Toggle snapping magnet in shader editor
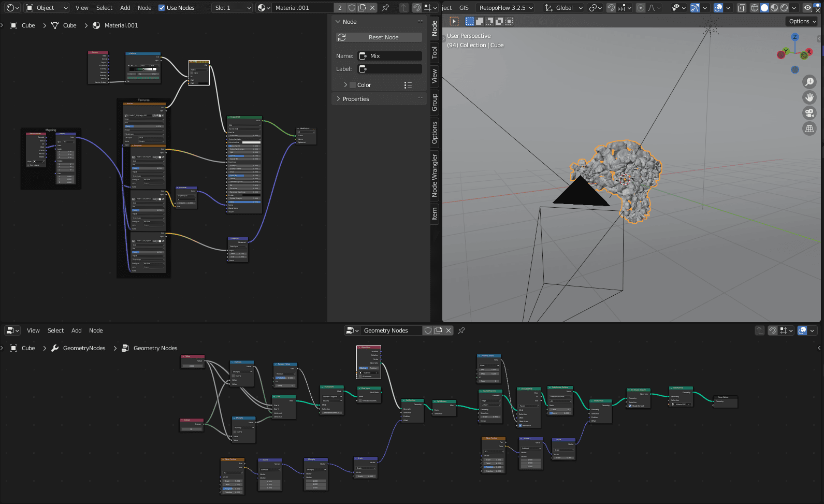 (417, 8)
